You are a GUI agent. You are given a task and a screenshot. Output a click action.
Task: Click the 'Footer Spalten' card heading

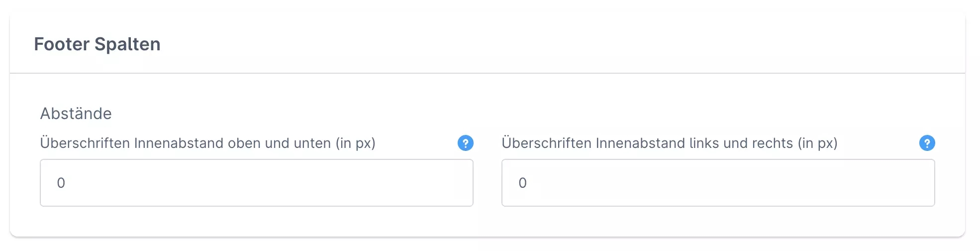click(x=97, y=44)
